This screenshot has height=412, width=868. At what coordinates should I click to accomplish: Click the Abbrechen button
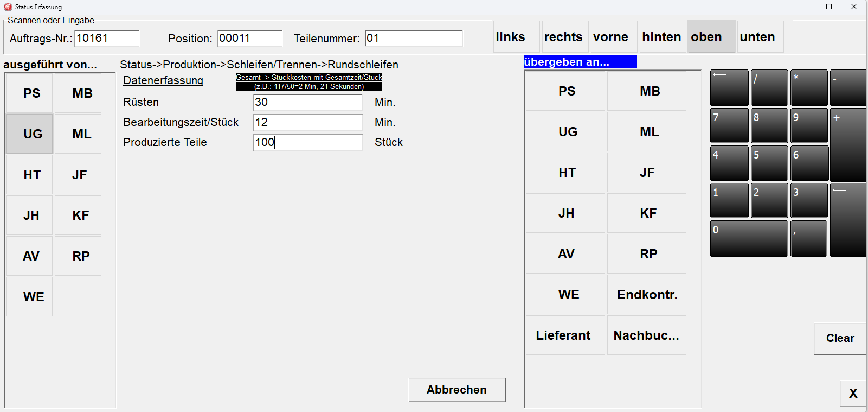point(456,390)
